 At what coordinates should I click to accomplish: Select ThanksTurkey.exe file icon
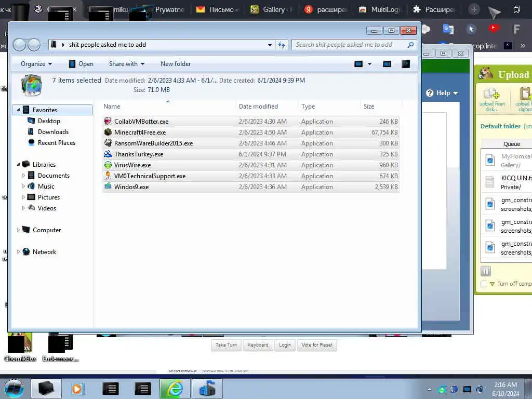(x=108, y=154)
